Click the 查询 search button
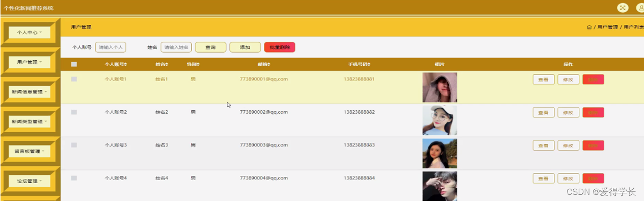 tap(210, 47)
